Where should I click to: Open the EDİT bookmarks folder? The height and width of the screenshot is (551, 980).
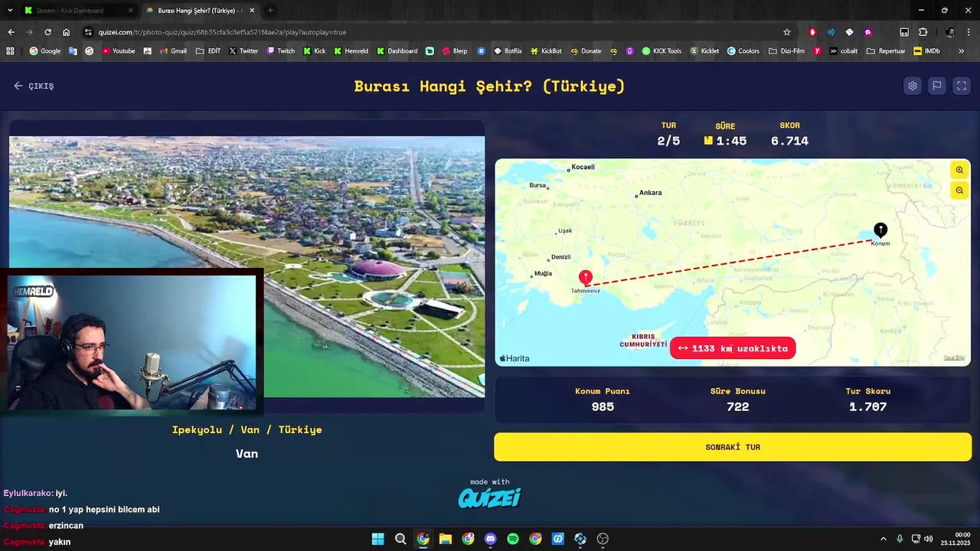point(209,51)
